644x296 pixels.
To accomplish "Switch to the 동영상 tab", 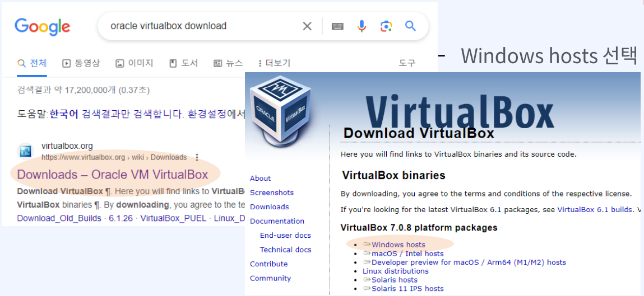I will [81, 63].
